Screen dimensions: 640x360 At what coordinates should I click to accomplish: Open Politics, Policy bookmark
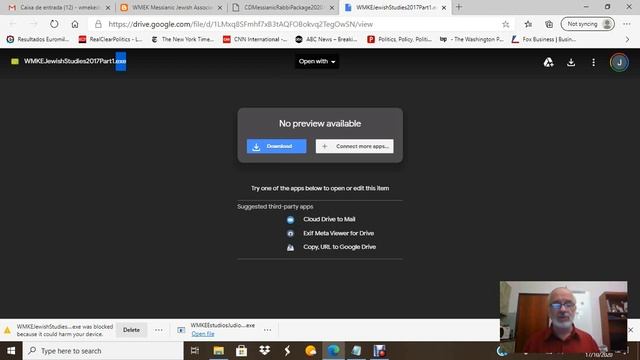tap(400, 39)
